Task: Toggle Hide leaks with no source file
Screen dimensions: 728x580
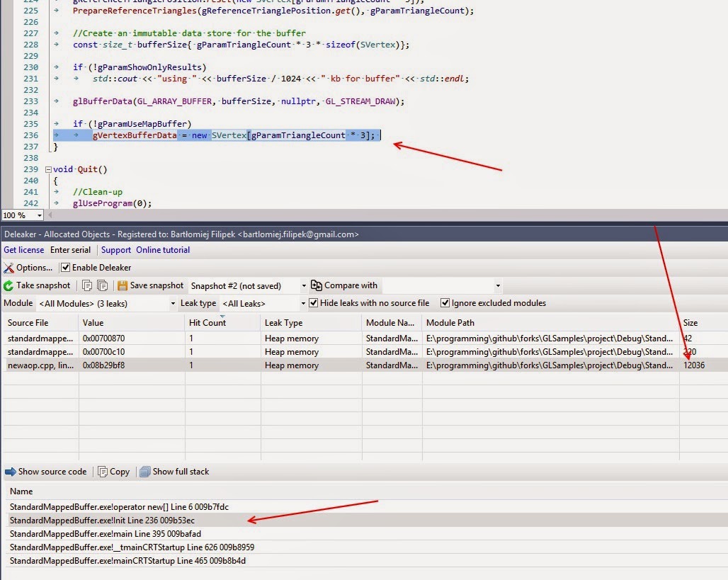Action: [x=314, y=303]
